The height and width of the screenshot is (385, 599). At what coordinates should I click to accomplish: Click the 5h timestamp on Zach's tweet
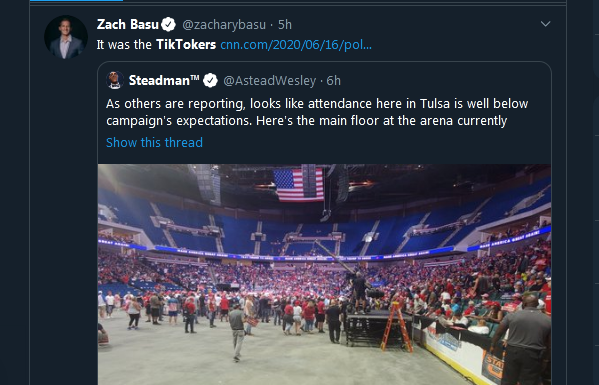(x=285, y=25)
